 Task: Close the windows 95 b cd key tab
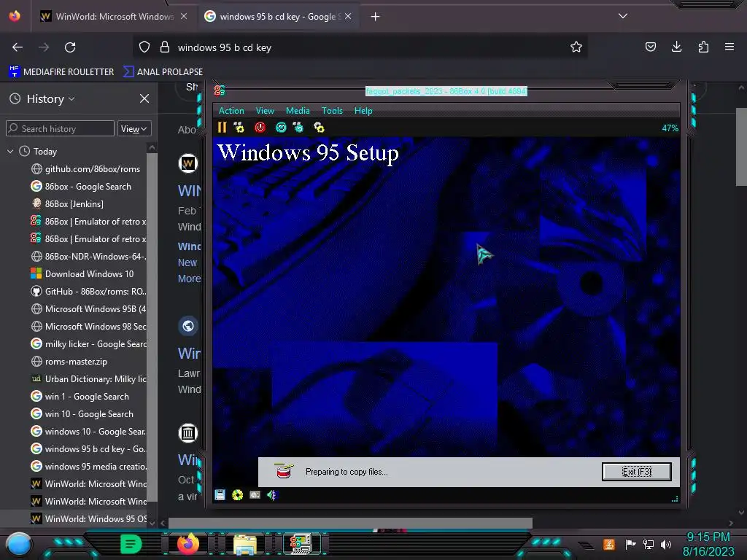(x=348, y=16)
